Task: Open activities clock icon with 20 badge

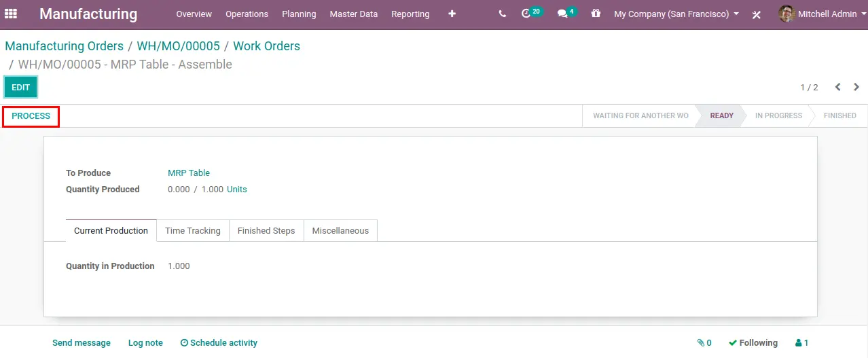Action: pyautogui.click(x=531, y=13)
